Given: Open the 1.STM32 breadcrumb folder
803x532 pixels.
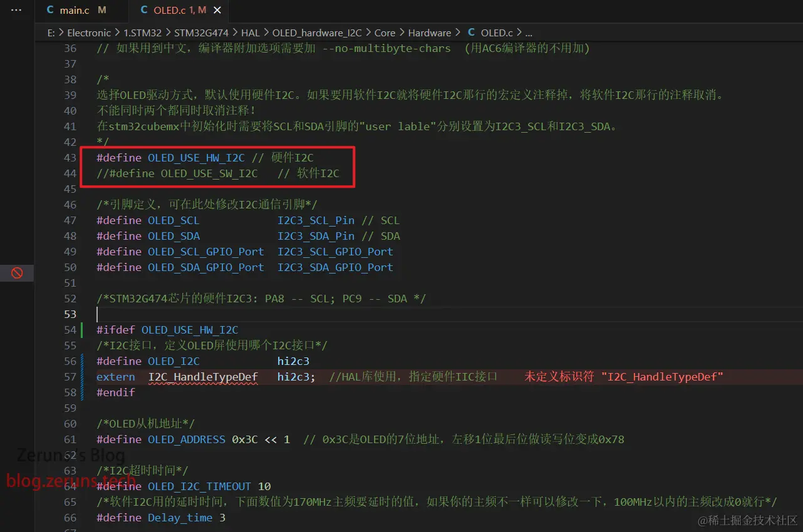Looking at the screenshot, I should [x=142, y=33].
